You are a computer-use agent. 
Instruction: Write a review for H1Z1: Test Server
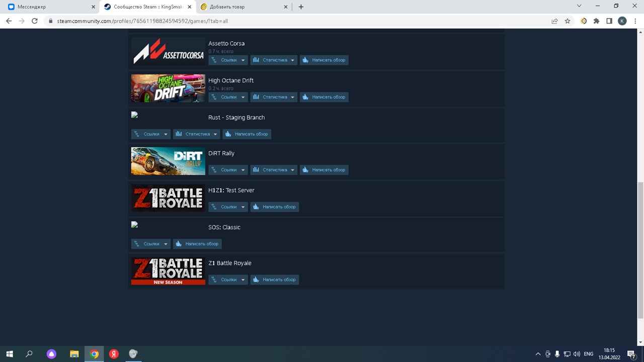pos(275,207)
